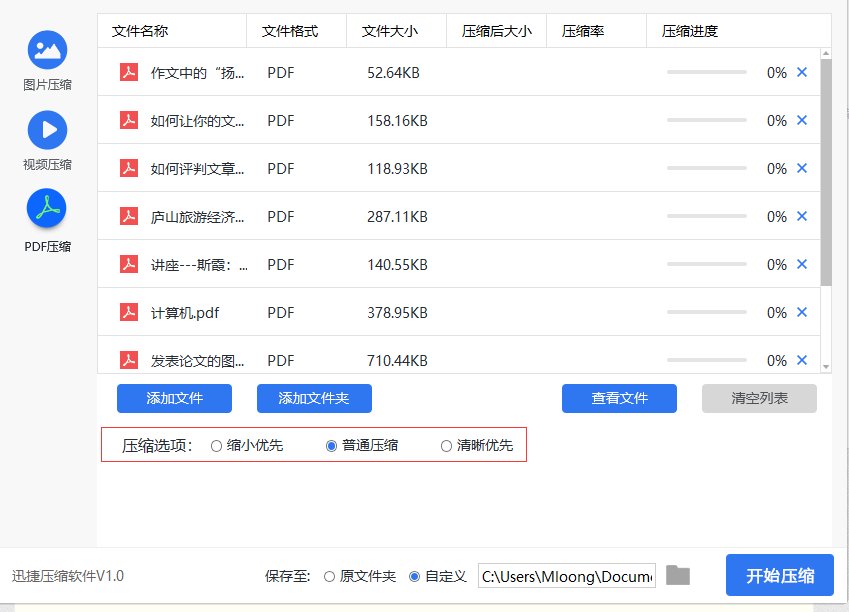This screenshot has height=612, width=849.
Task: Remove 发表论文的图 file via its X
Action: click(x=801, y=360)
